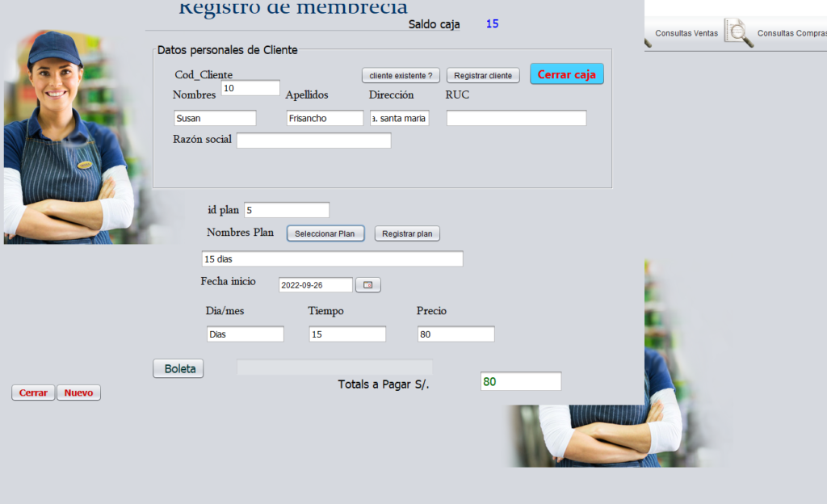Click the Nuevo button
827x504 pixels.
(x=78, y=393)
